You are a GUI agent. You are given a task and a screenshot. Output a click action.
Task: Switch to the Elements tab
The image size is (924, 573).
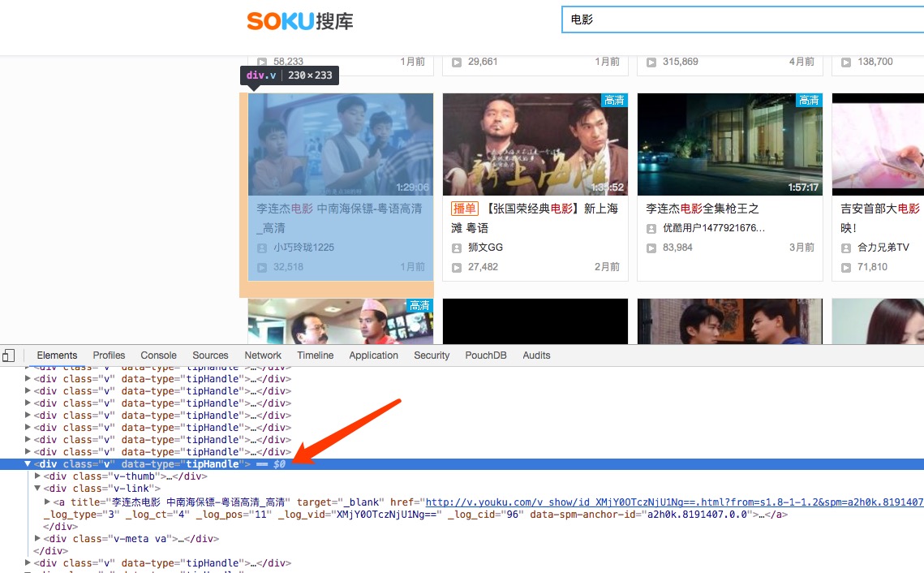point(57,355)
